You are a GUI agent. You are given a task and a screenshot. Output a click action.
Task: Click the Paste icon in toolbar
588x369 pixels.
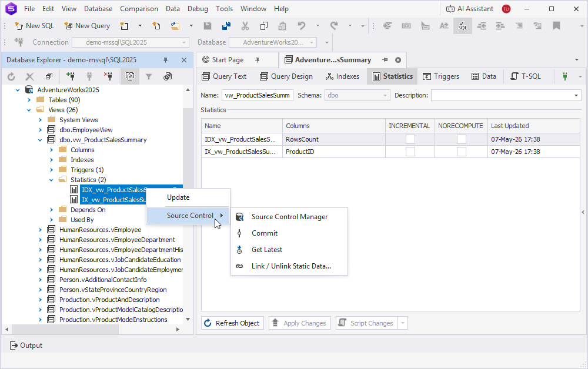282,26
